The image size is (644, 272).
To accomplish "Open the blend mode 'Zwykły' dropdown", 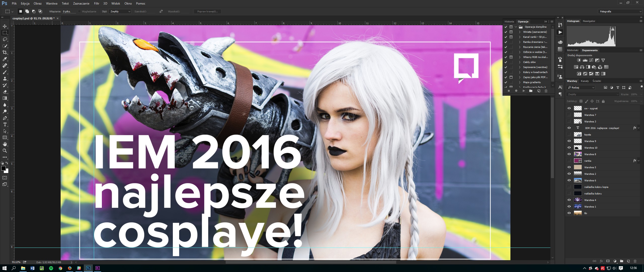I will click(592, 94).
